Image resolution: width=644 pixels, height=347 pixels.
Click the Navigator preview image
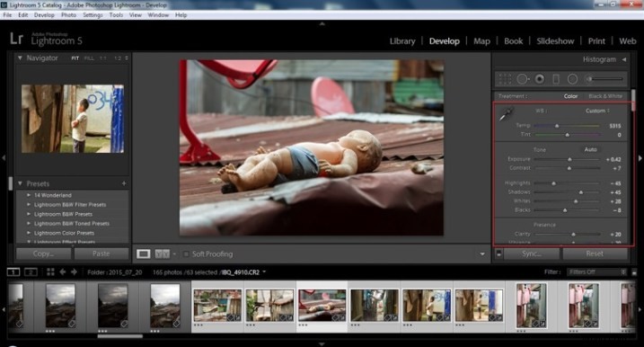tap(73, 119)
